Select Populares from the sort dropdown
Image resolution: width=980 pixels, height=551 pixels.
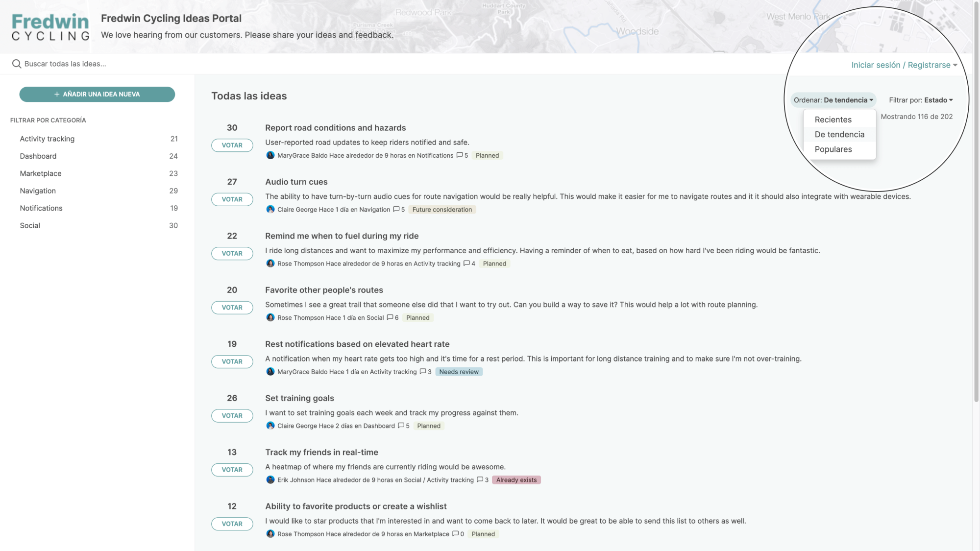[834, 149]
